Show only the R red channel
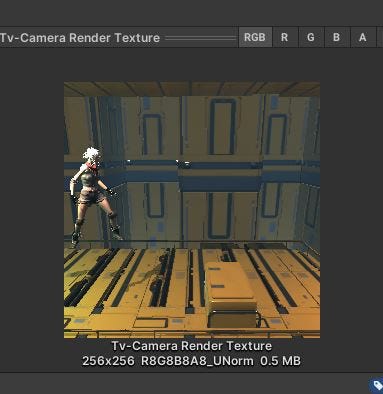383x394 pixels. pyautogui.click(x=285, y=37)
